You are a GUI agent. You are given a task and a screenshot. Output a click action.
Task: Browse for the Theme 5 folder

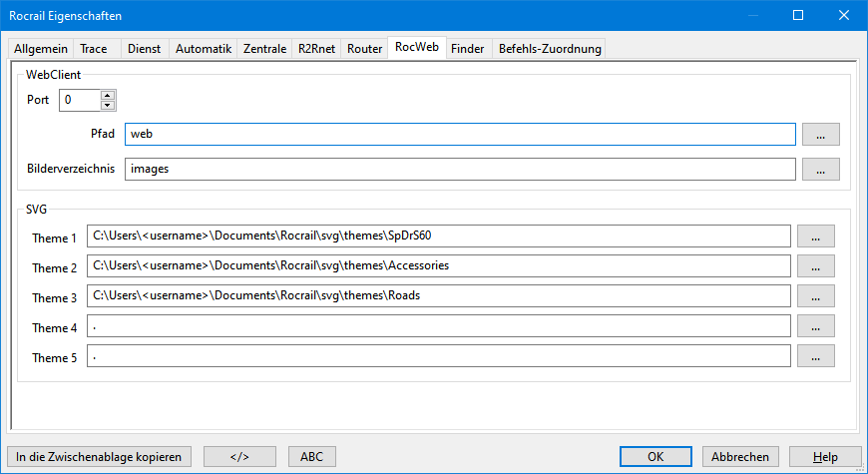pyautogui.click(x=815, y=356)
